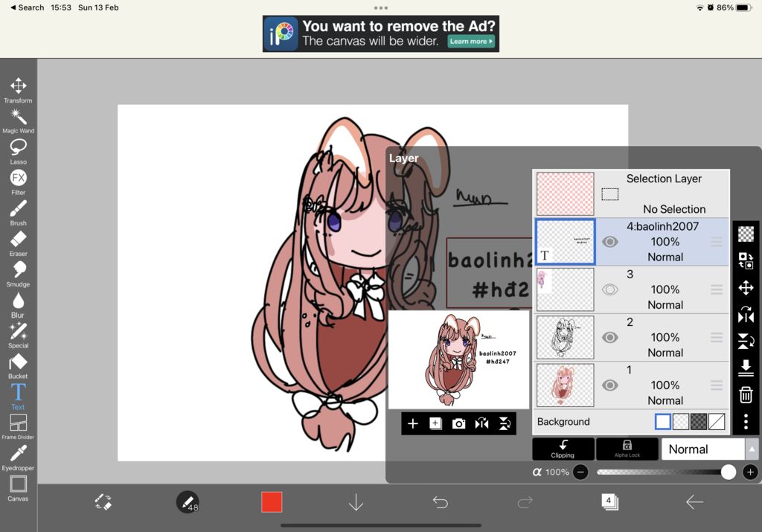Click Learn more in the ad banner

pyautogui.click(x=471, y=42)
